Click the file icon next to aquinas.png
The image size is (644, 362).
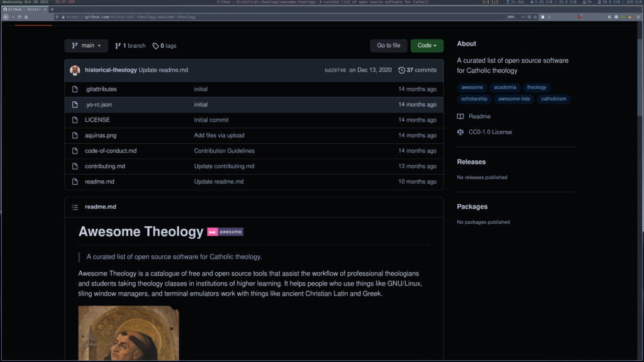pos(75,136)
